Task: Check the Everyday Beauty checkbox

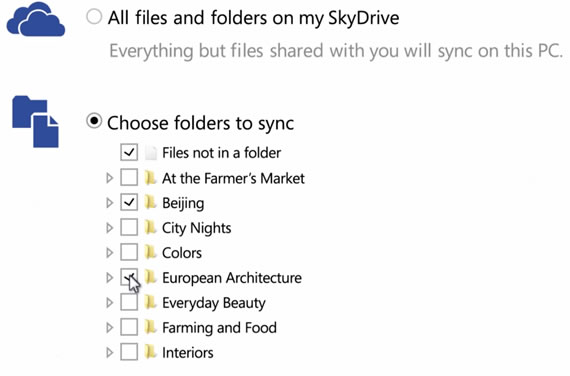Action: click(x=129, y=302)
